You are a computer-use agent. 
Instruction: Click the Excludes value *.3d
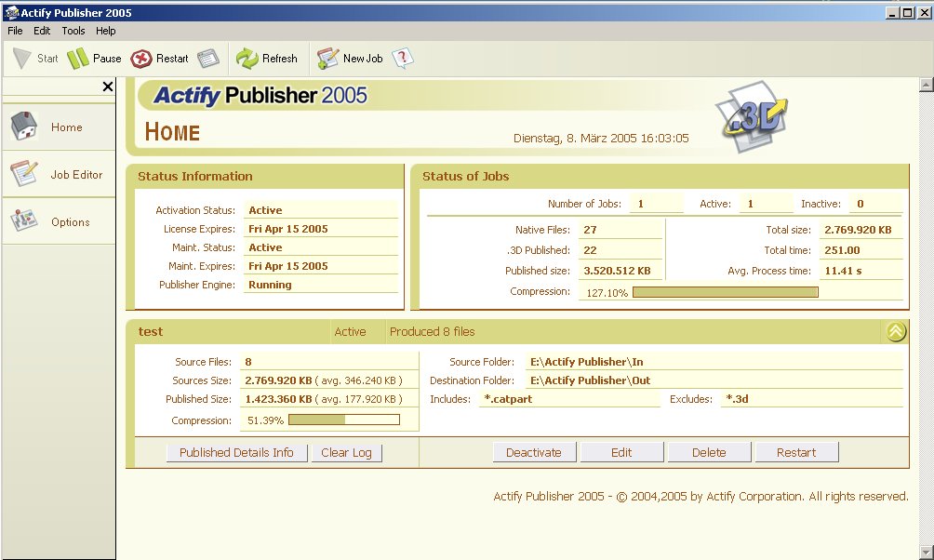[737, 399]
